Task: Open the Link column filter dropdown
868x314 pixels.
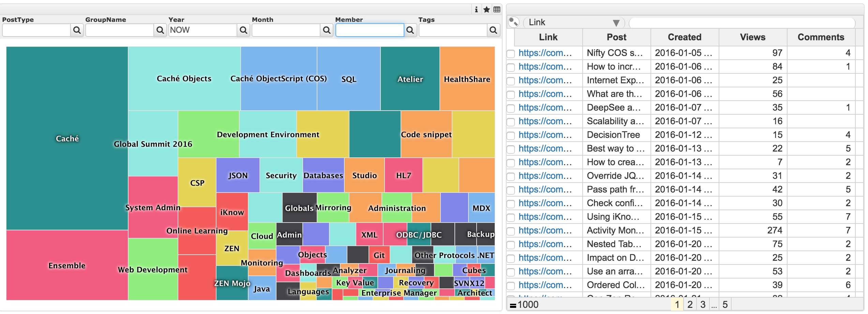Action: coord(574,23)
